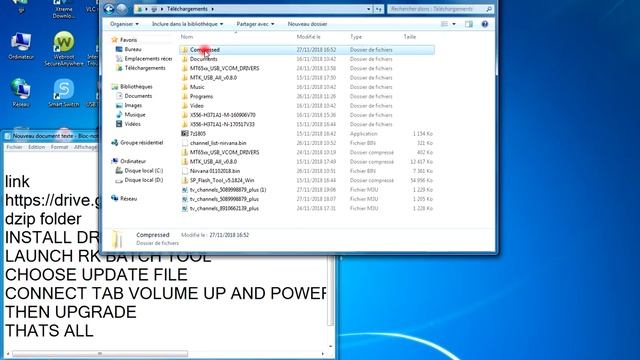Open Webroot SecureAnywhere desktop icon

click(x=64, y=49)
